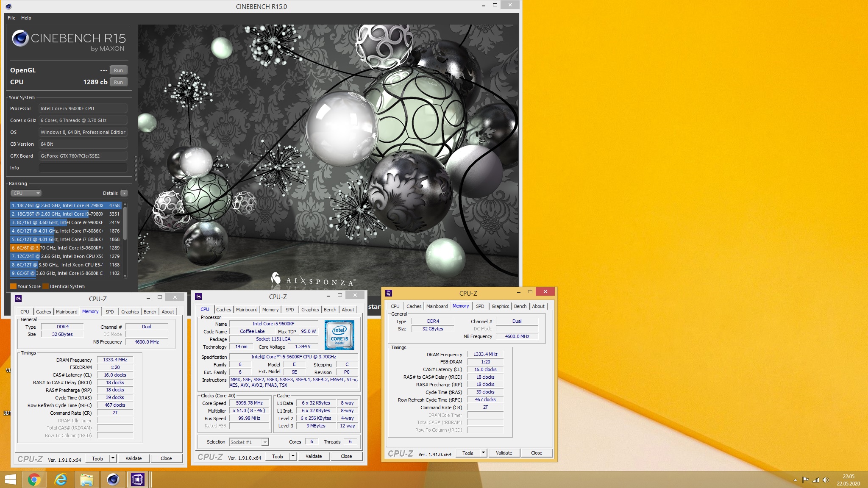Run the CPU benchmark

point(119,82)
